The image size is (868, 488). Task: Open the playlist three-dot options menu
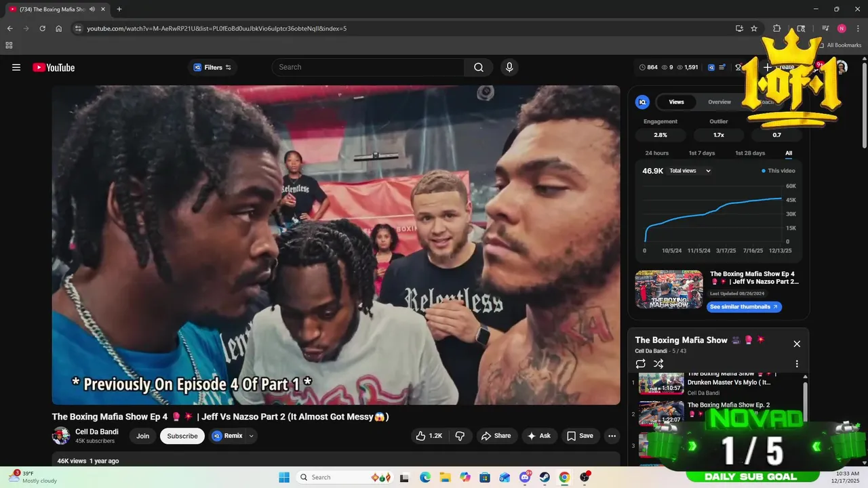coord(797,364)
